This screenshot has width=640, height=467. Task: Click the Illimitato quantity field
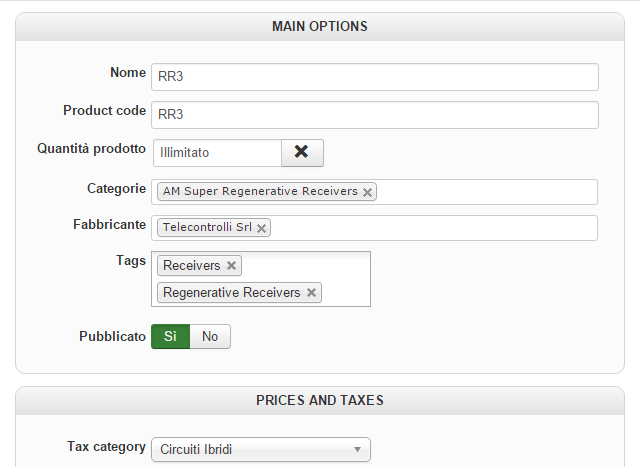pyautogui.click(x=217, y=153)
